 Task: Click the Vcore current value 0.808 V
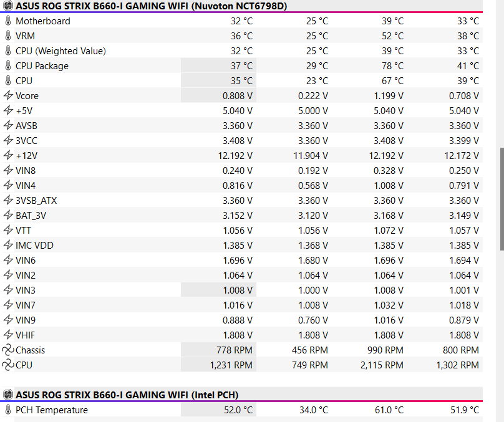pyautogui.click(x=238, y=96)
